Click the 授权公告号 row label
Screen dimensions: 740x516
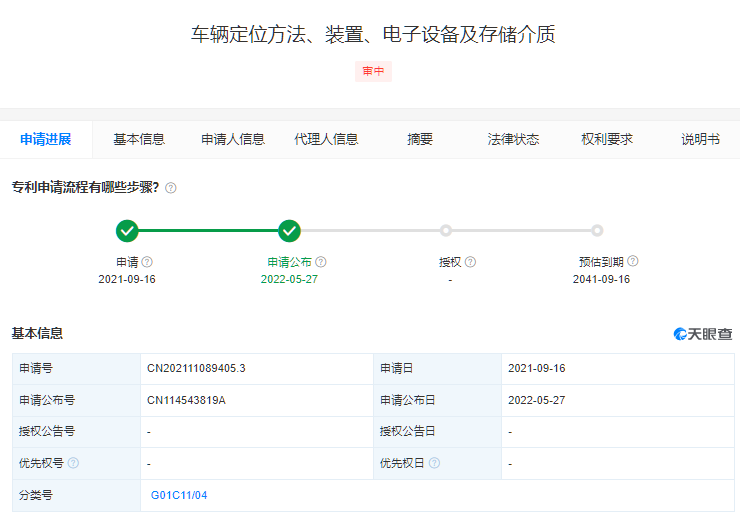point(47,431)
